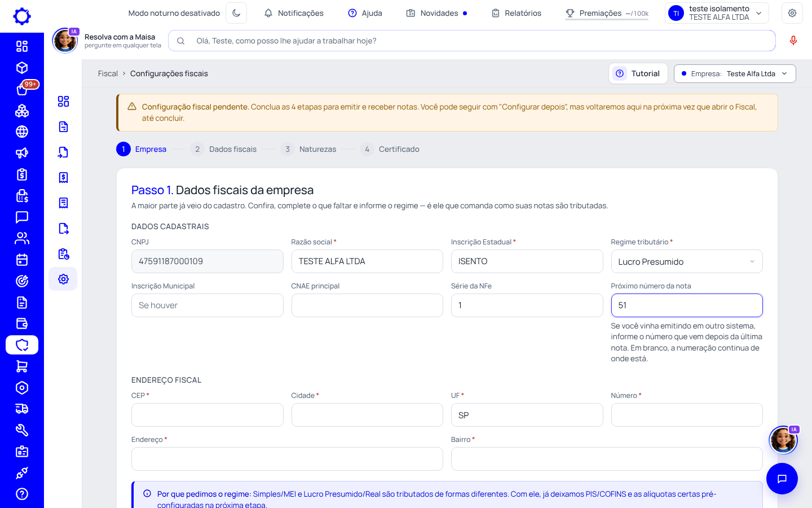The height and width of the screenshot is (508, 812).
Task: Click the plug integrations icon
Action: 22,473
